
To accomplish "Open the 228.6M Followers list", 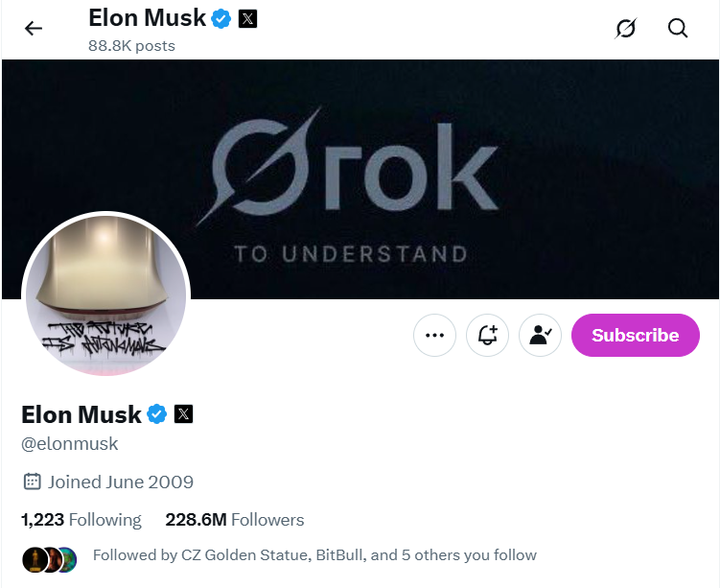I will click(235, 520).
